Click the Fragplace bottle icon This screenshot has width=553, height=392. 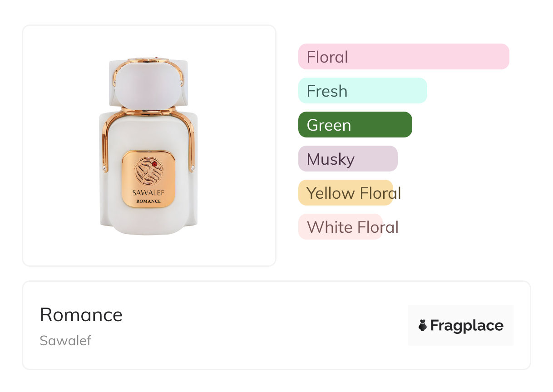click(x=423, y=325)
